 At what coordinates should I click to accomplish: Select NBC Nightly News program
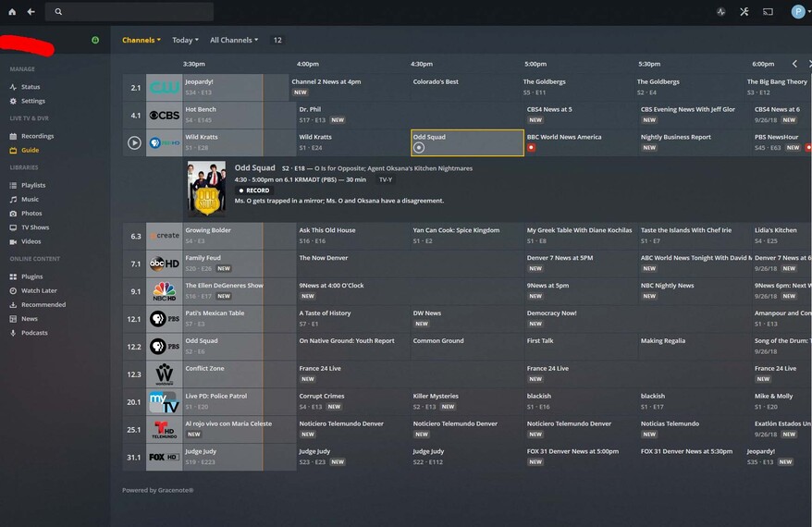click(695, 291)
